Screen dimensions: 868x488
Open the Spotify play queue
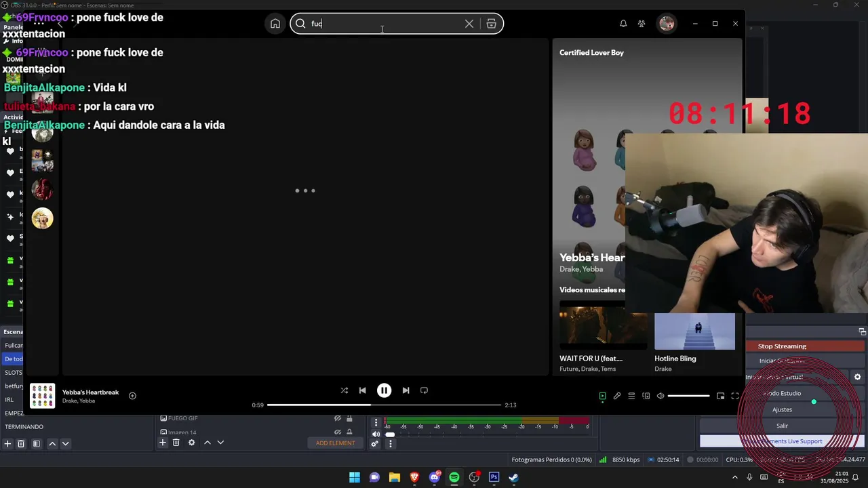pyautogui.click(x=631, y=396)
